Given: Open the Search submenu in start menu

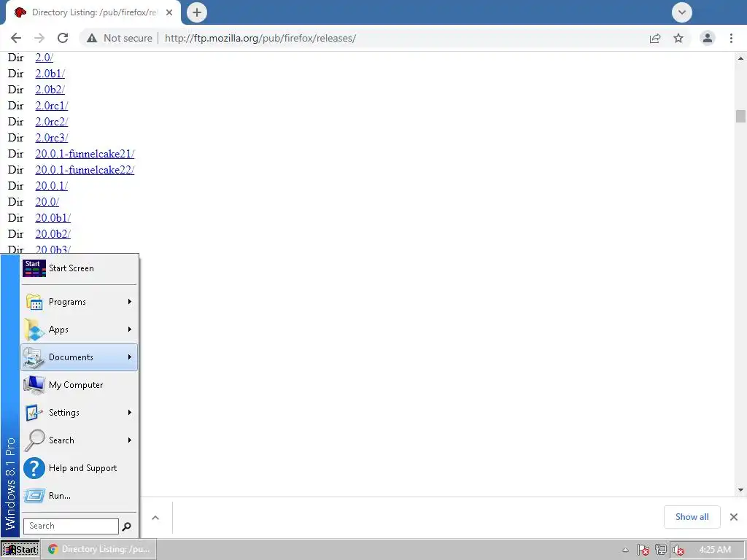Looking at the screenshot, I should click(x=79, y=440).
